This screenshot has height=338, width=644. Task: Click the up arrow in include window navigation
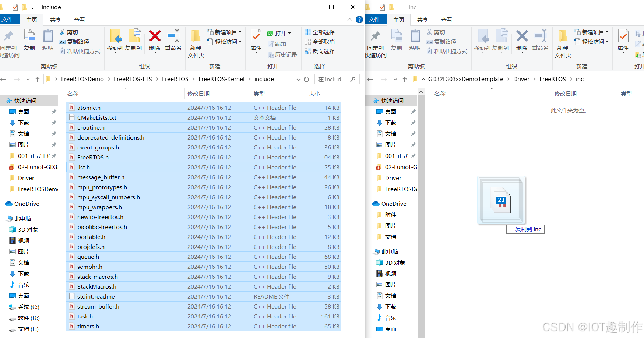(38, 79)
